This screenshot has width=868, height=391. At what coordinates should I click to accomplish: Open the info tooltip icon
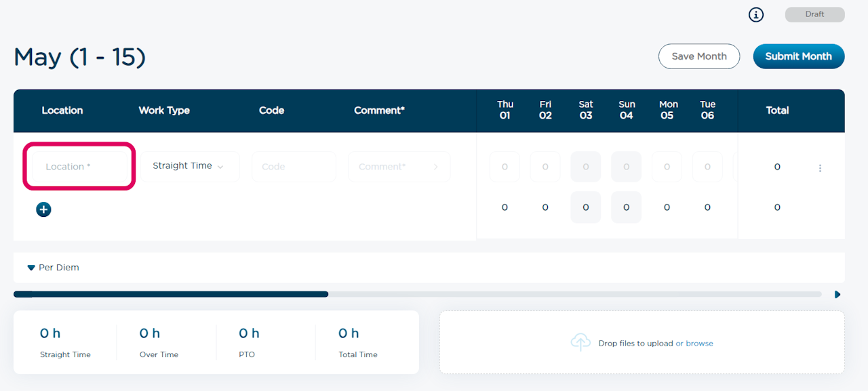coord(756,14)
